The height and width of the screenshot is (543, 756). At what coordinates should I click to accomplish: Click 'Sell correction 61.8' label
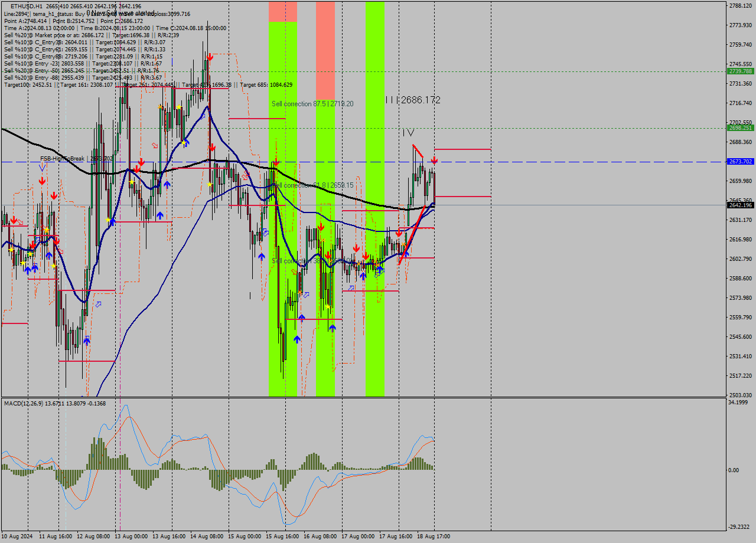312,185
